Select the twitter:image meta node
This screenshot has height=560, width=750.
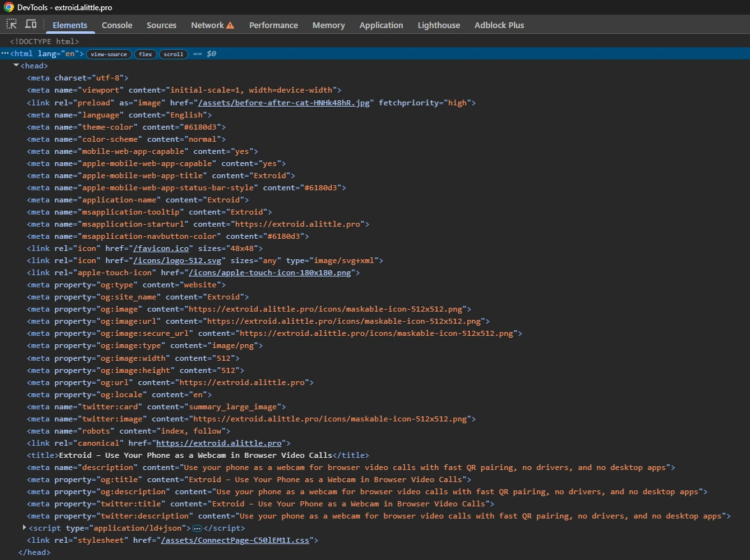(251, 419)
